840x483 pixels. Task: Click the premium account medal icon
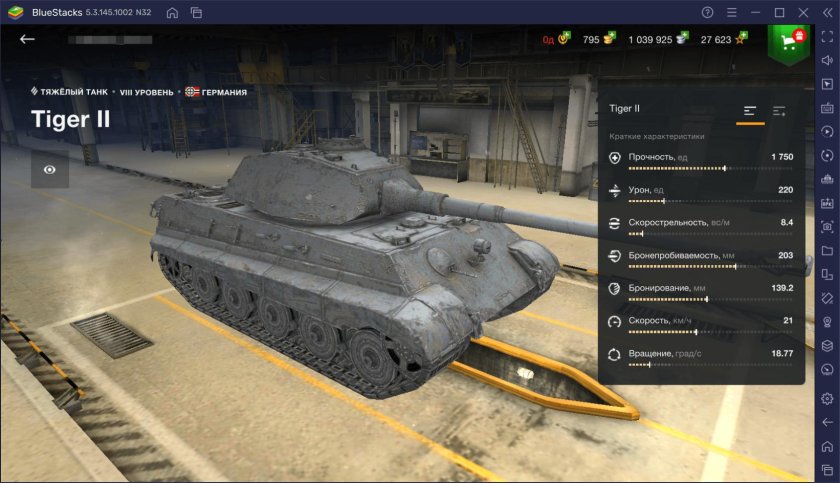coord(563,40)
